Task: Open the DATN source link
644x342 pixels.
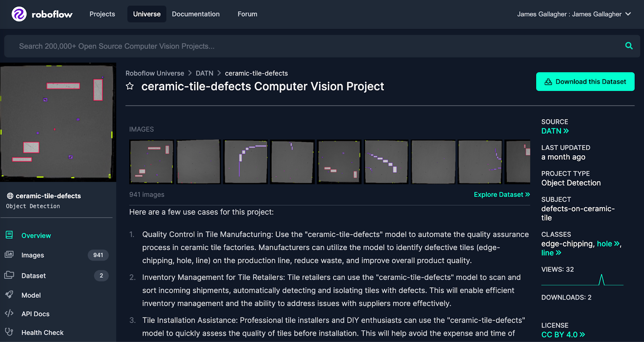Action: pos(555,131)
